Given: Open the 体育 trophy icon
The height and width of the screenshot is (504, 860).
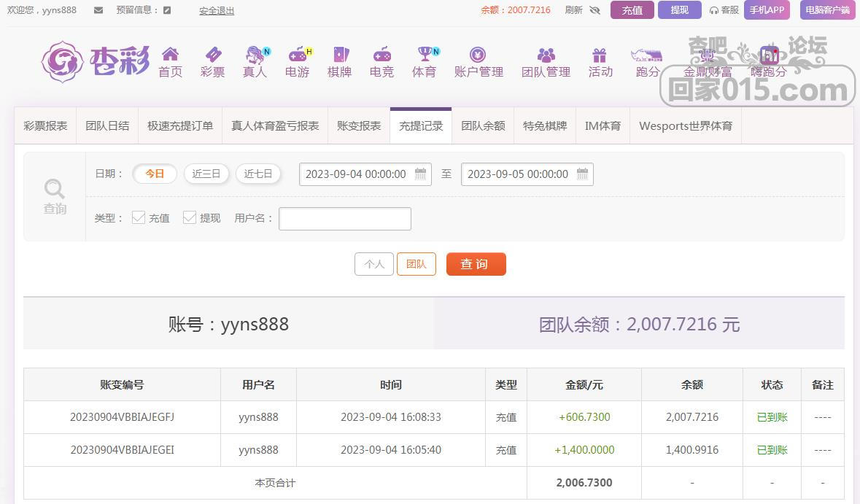Looking at the screenshot, I should point(425,55).
